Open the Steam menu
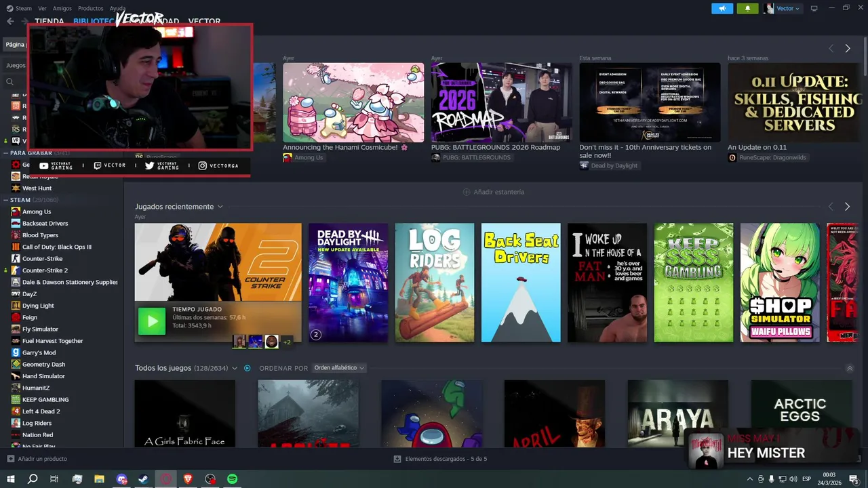The height and width of the screenshot is (488, 868). pyautogui.click(x=19, y=8)
